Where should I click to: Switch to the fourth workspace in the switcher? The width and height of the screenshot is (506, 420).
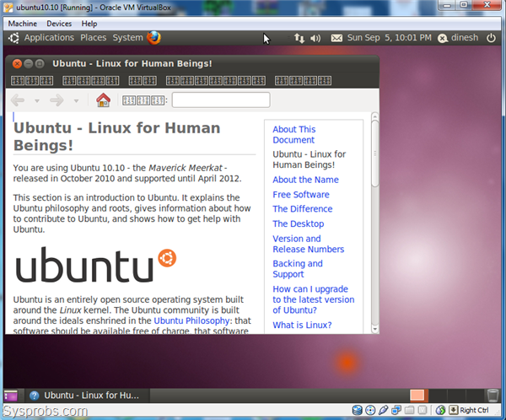click(x=475, y=396)
